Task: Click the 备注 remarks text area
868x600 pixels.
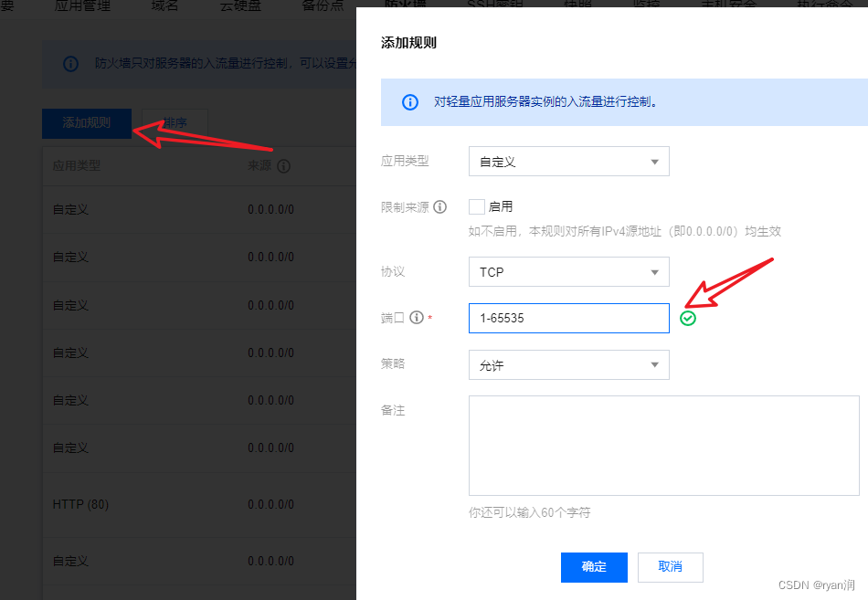Action: click(x=663, y=445)
